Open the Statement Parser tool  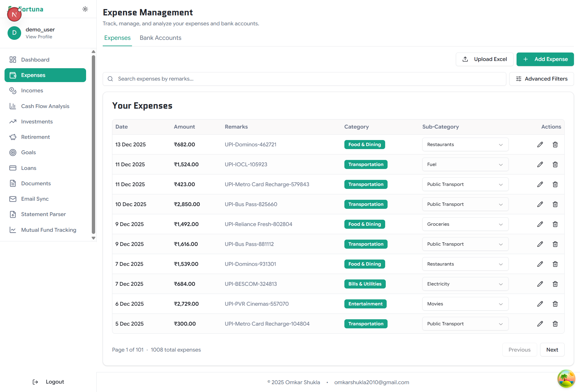(43, 214)
